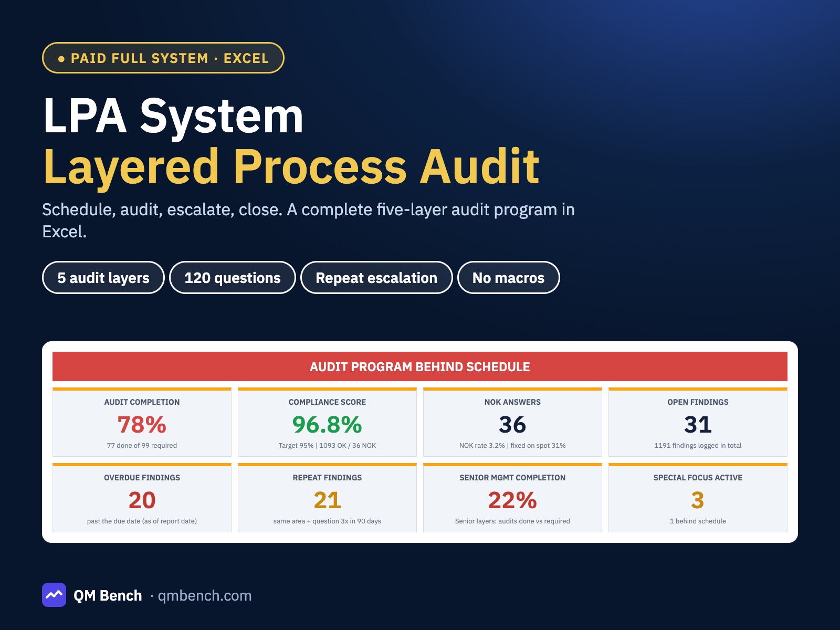Image resolution: width=840 pixels, height=630 pixels.
Task: Click 'past the due date (as of report date)'
Action: pyautogui.click(x=142, y=521)
